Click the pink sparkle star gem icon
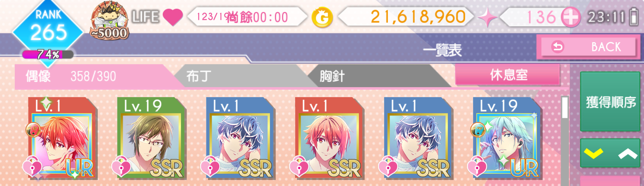Viewport: 644px width, 186px height. pos(487,17)
